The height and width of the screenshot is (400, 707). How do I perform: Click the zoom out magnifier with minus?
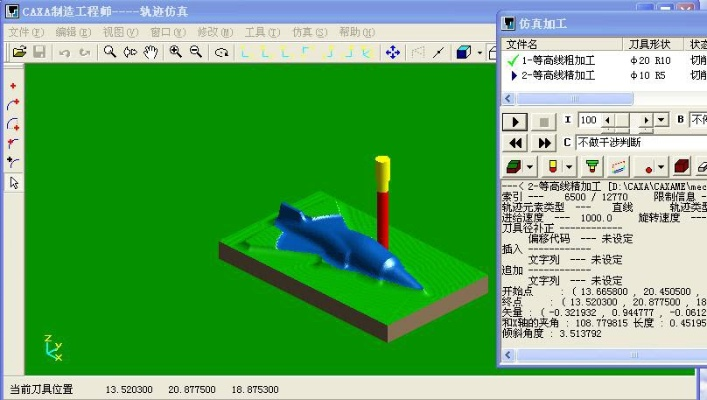(x=196, y=52)
